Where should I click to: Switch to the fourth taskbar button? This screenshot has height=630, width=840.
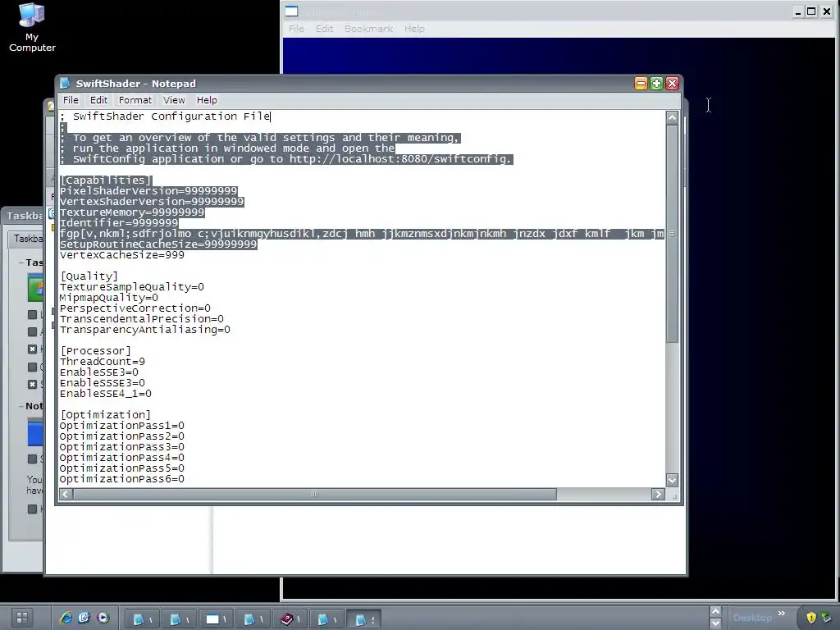click(x=253, y=619)
